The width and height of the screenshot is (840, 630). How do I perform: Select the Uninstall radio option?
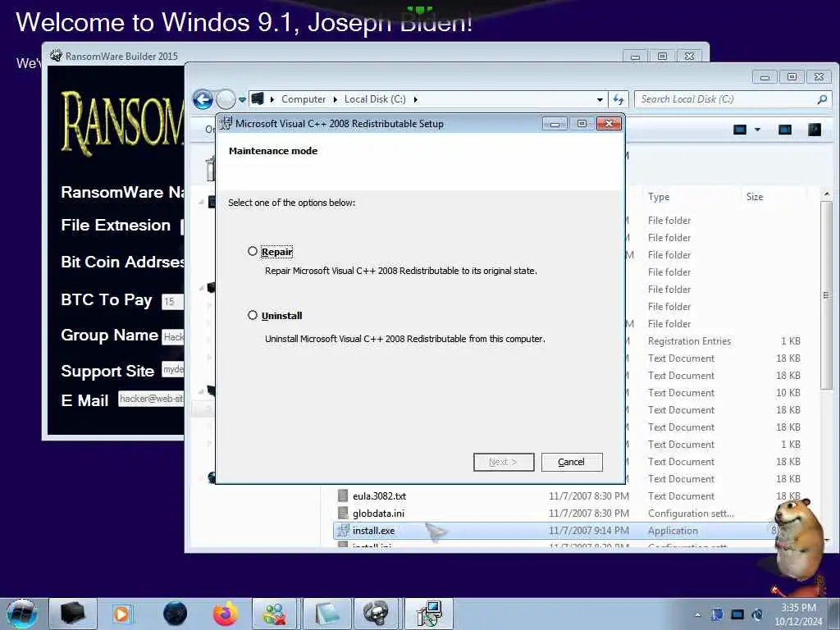point(253,315)
